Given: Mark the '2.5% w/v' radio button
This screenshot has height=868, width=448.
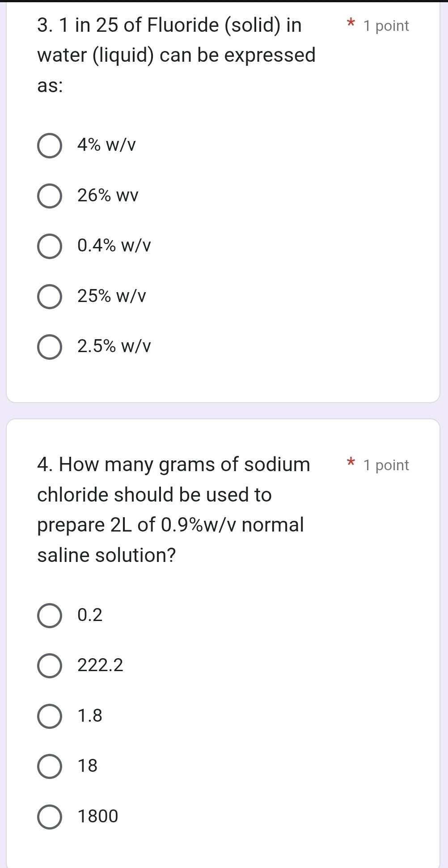Looking at the screenshot, I should (x=49, y=347).
